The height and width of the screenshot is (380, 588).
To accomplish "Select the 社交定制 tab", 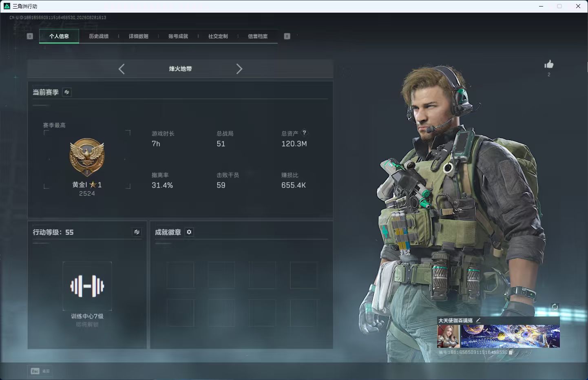I will click(218, 36).
